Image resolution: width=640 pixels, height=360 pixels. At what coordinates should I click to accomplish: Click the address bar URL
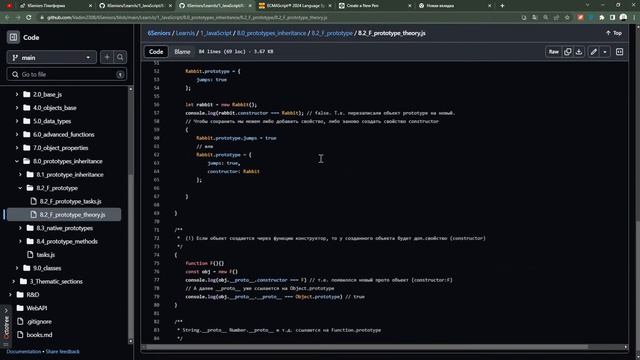pos(187,18)
